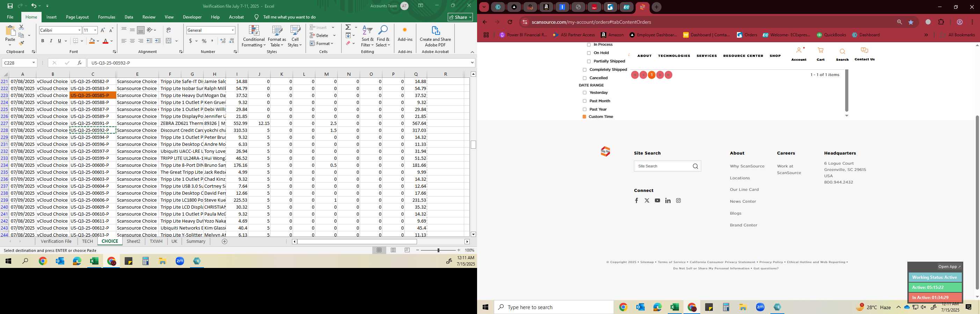
Task: Switch to Page Layout view icon
Action: [x=393, y=250]
